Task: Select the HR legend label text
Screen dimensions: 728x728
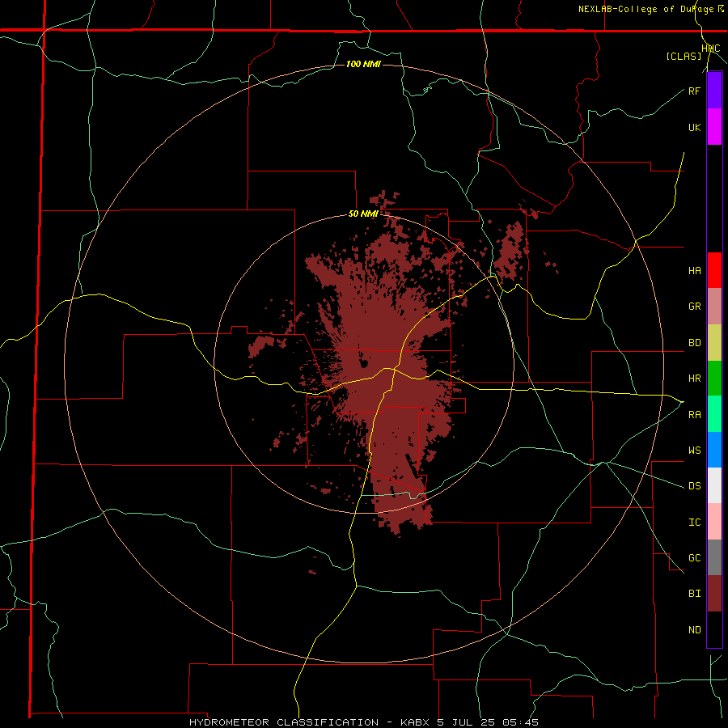Action: tap(694, 379)
